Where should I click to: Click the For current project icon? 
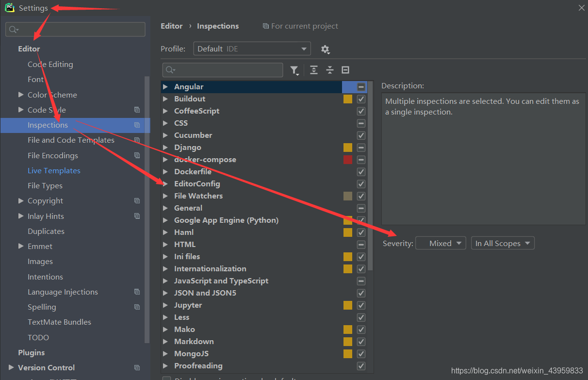tap(265, 26)
